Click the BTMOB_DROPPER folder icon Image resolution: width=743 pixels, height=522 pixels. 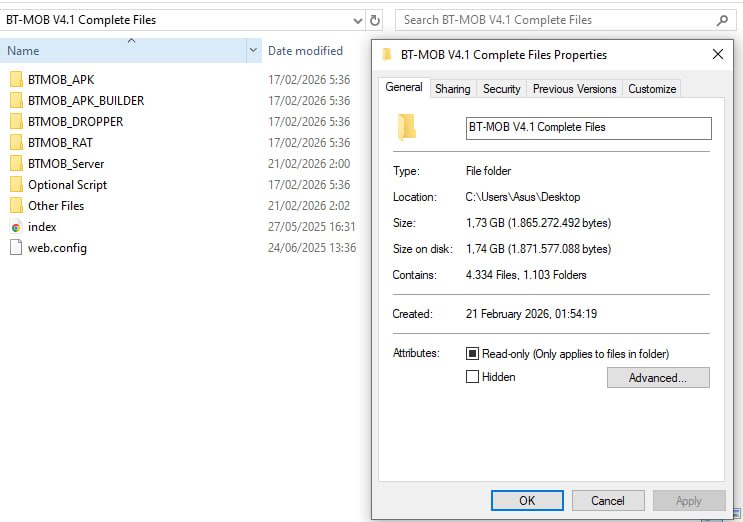click(x=16, y=121)
